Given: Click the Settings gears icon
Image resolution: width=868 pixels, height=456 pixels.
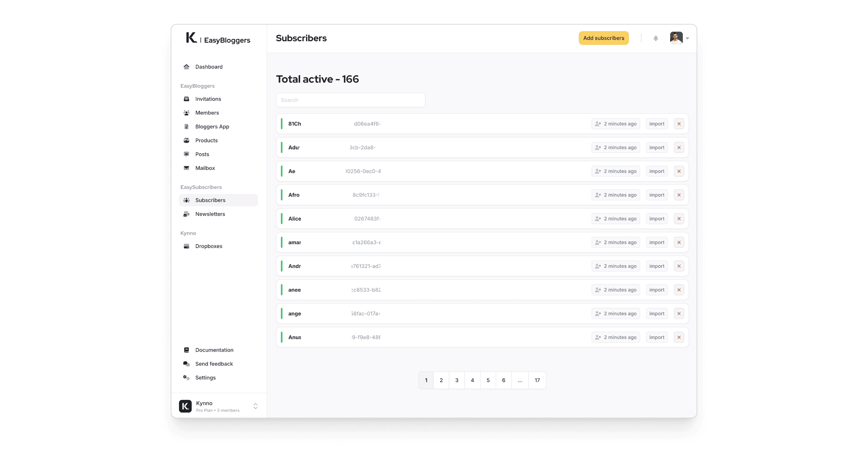Looking at the screenshot, I should pyautogui.click(x=186, y=377).
